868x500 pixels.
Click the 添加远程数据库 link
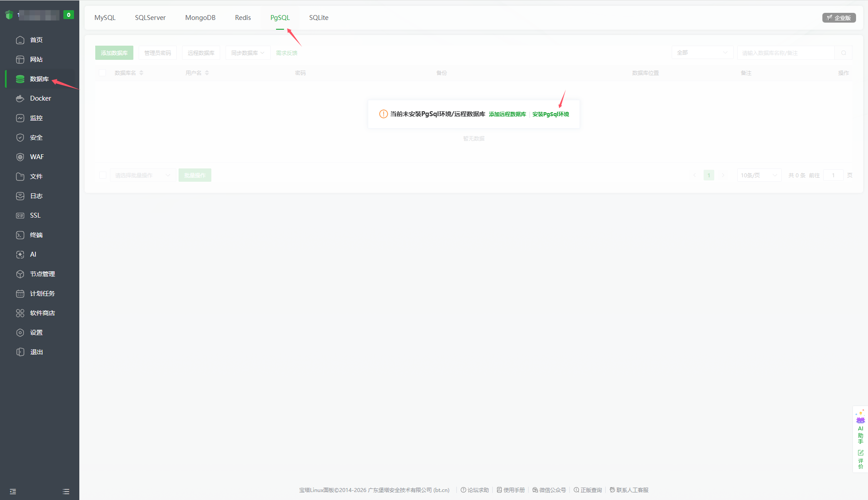[507, 114]
